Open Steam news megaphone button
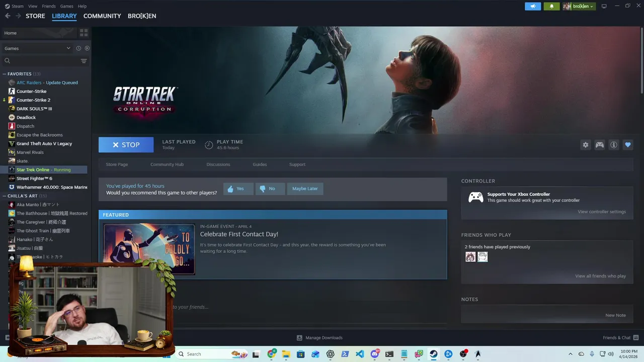This screenshot has width=644, height=362. click(533, 6)
